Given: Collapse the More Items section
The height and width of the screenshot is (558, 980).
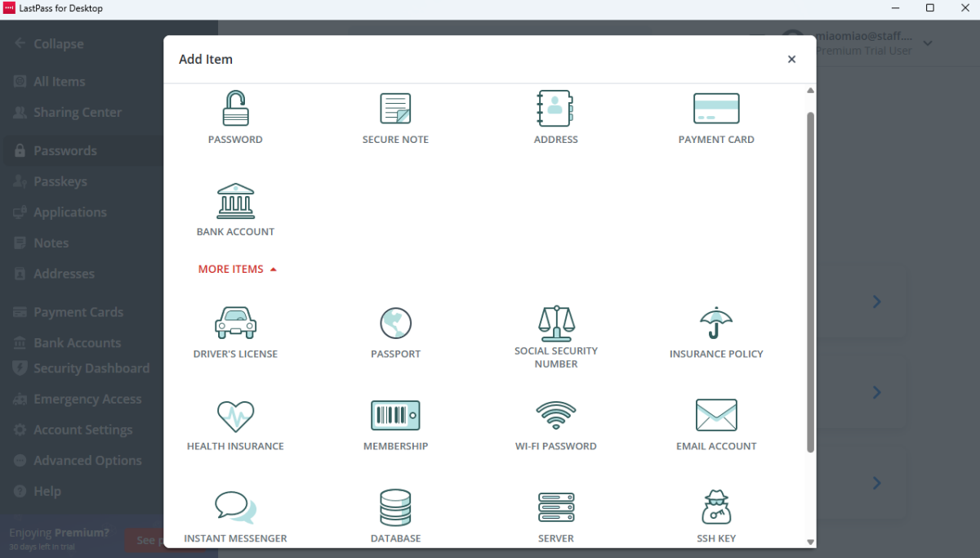Looking at the screenshot, I should 238,269.
